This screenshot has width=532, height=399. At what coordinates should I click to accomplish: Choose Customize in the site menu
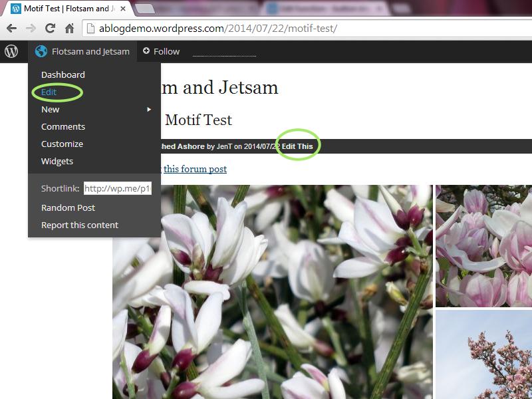tap(62, 144)
